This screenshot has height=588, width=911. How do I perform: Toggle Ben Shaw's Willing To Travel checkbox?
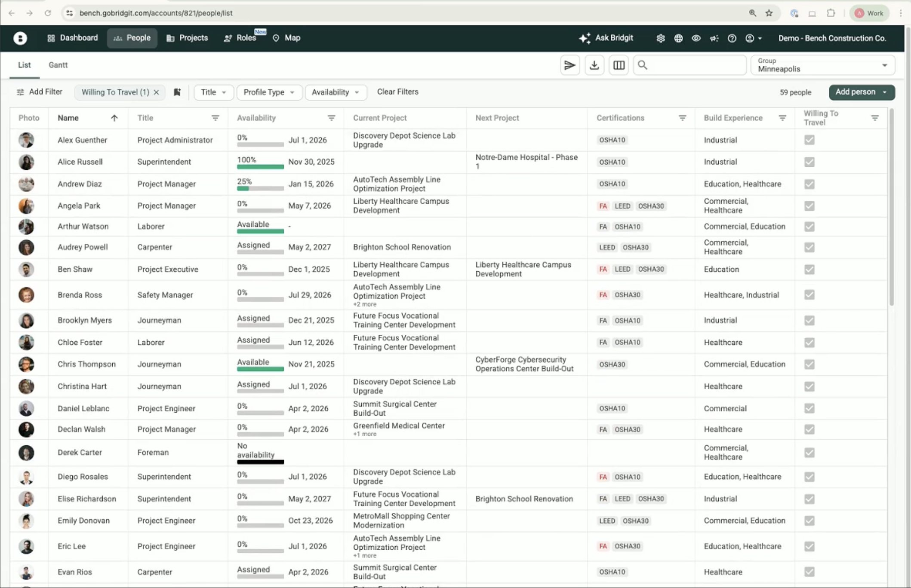(809, 269)
